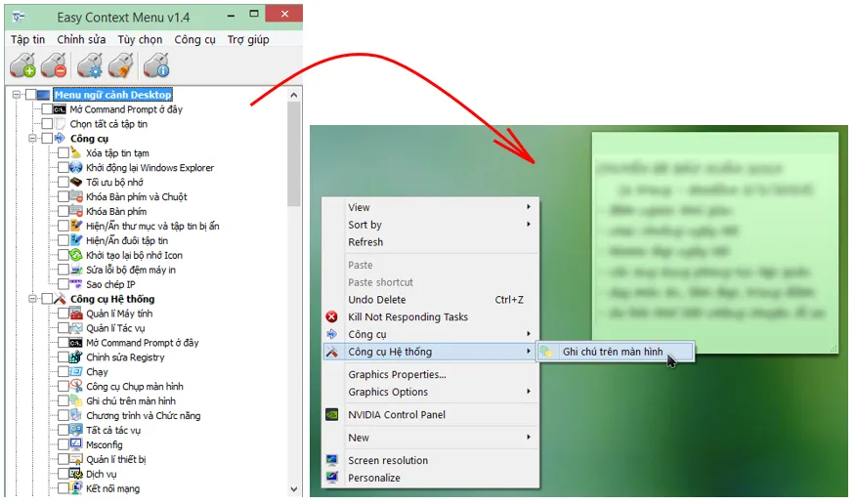Click the Sửa lỗi bộ đệm máy in icon

(x=76, y=270)
